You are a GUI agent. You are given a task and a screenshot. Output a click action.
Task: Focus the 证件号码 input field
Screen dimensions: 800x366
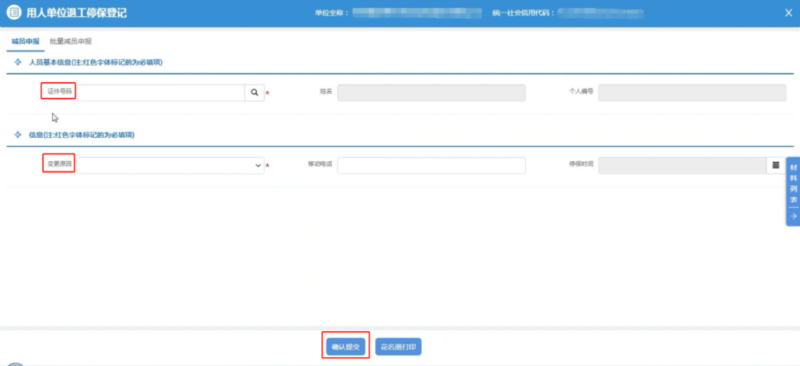point(161,93)
